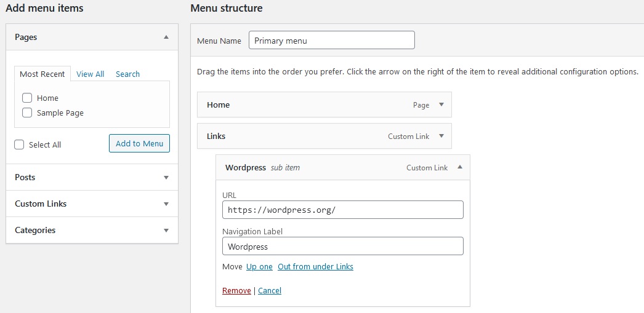The height and width of the screenshot is (313, 644).
Task: Move item with Up one link
Action: pyautogui.click(x=259, y=266)
